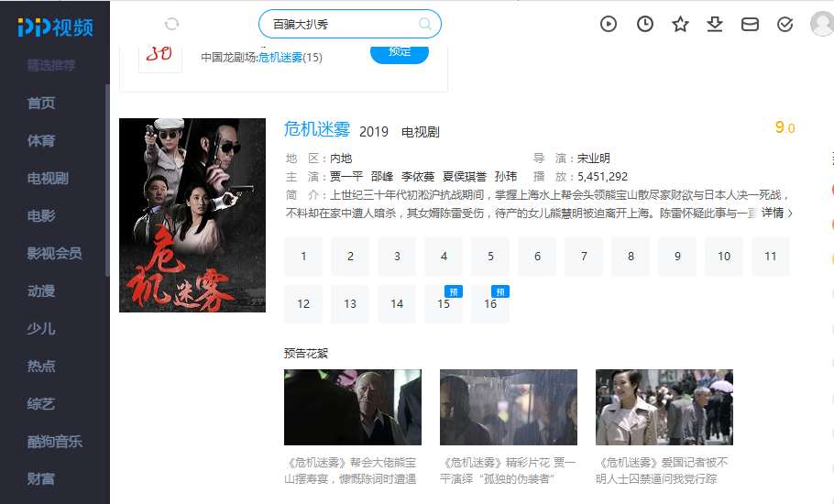Play episode 11

pos(771,257)
